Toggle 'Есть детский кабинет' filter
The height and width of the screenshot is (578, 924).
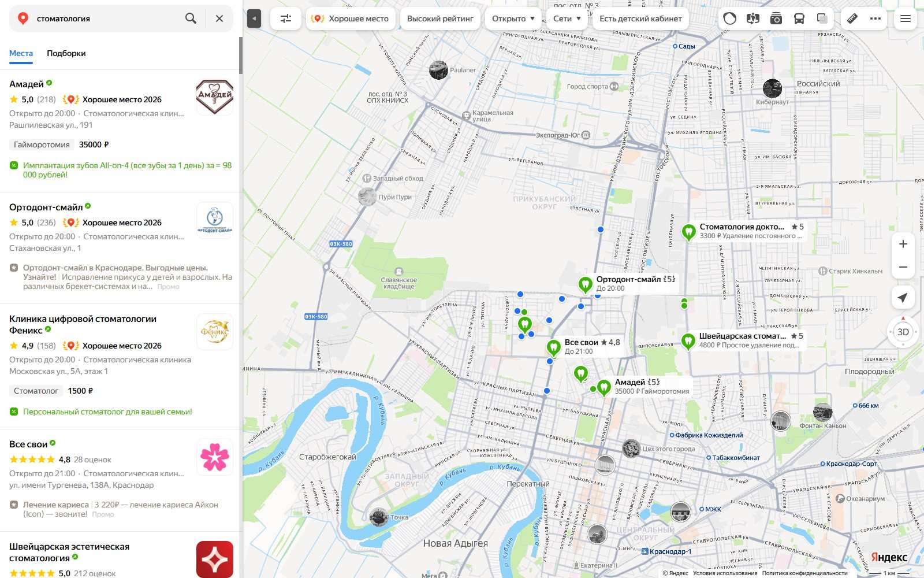tap(640, 18)
